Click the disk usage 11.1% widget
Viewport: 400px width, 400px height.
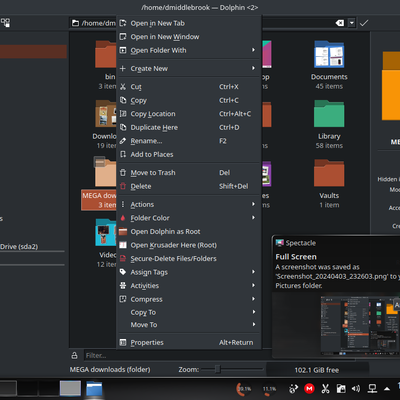click(269, 389)
